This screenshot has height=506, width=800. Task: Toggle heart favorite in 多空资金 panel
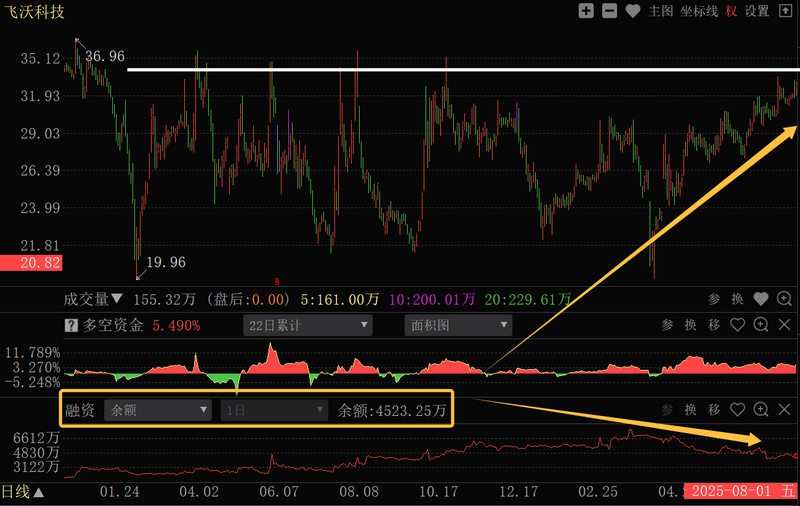(x=738, y=325)
